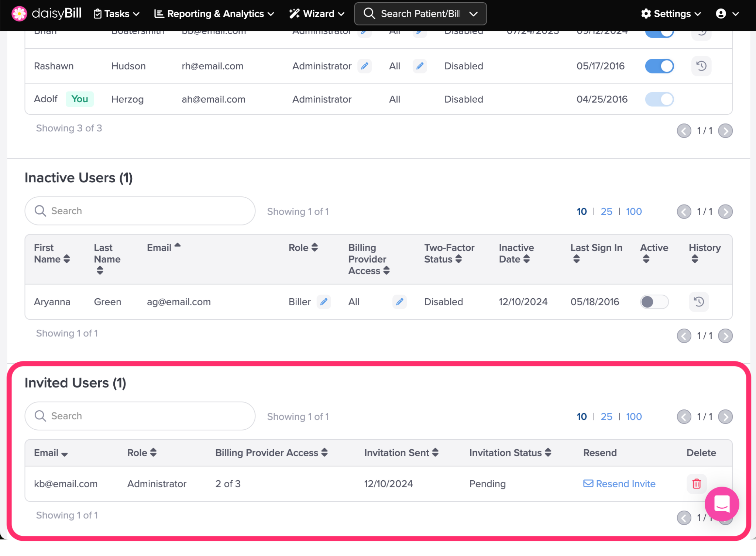Click Resend Invite for kb@email.com
756x556 pixels.
click(x=619, y=484)
